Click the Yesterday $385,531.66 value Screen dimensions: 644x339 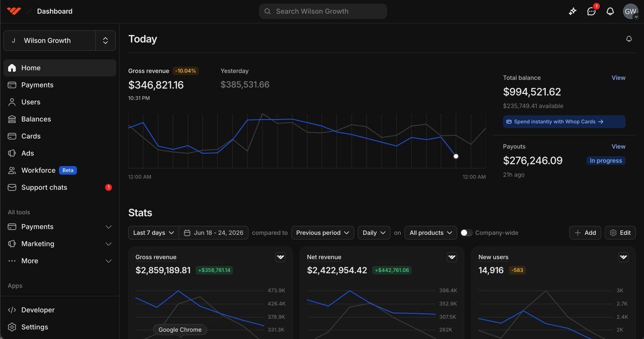[x=245, y=85]
